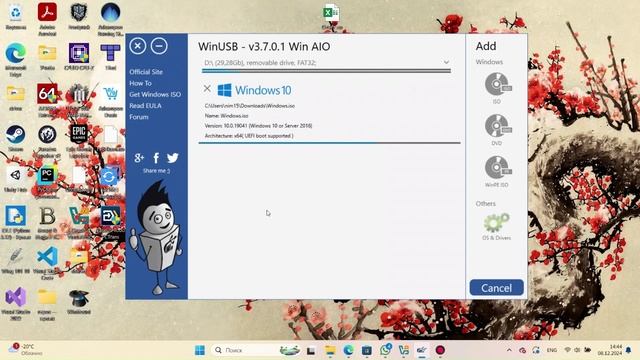Share on Twitter
The height and width of the screenshot is (360, 640).
tap(173, 158)
